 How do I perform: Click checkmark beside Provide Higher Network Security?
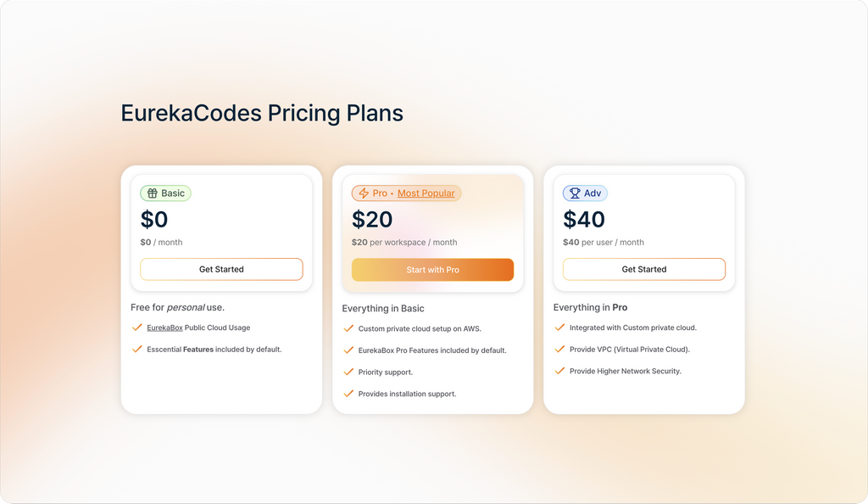click(559, 371)
